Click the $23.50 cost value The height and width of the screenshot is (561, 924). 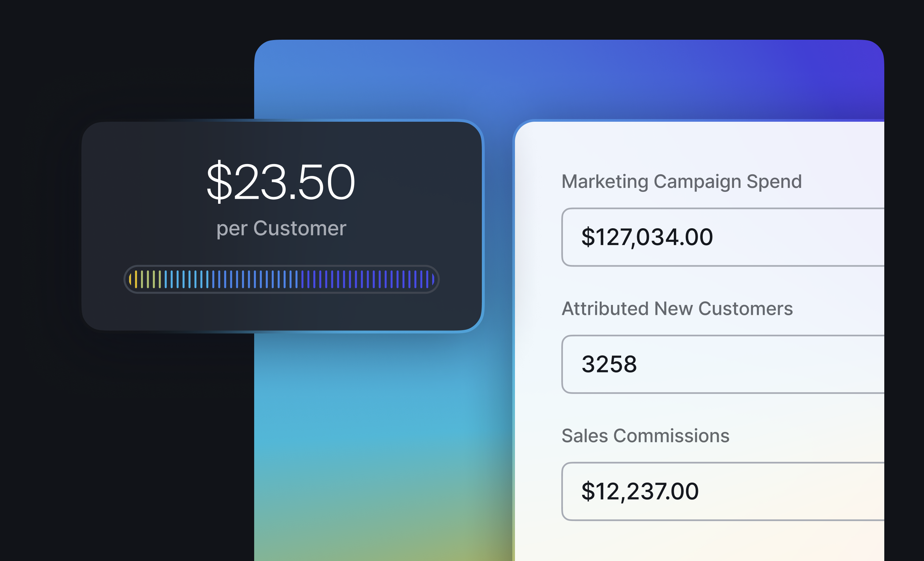coord(281,182)
